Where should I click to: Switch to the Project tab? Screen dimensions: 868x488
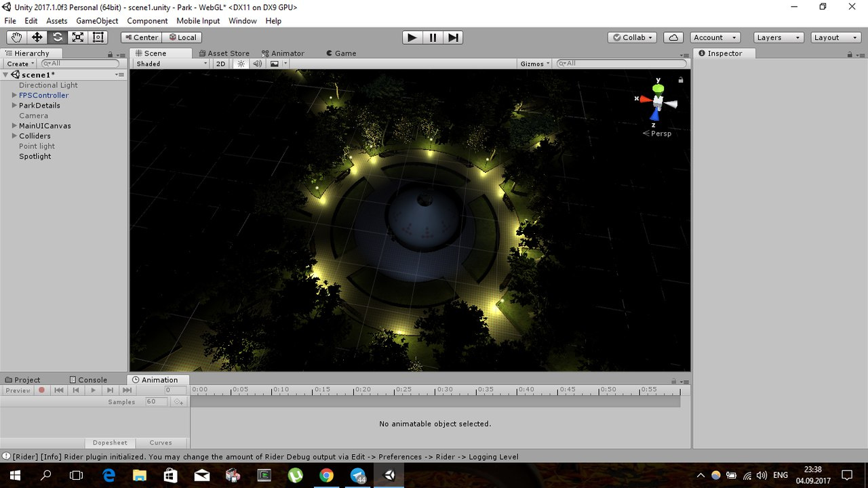click(22, 380)
